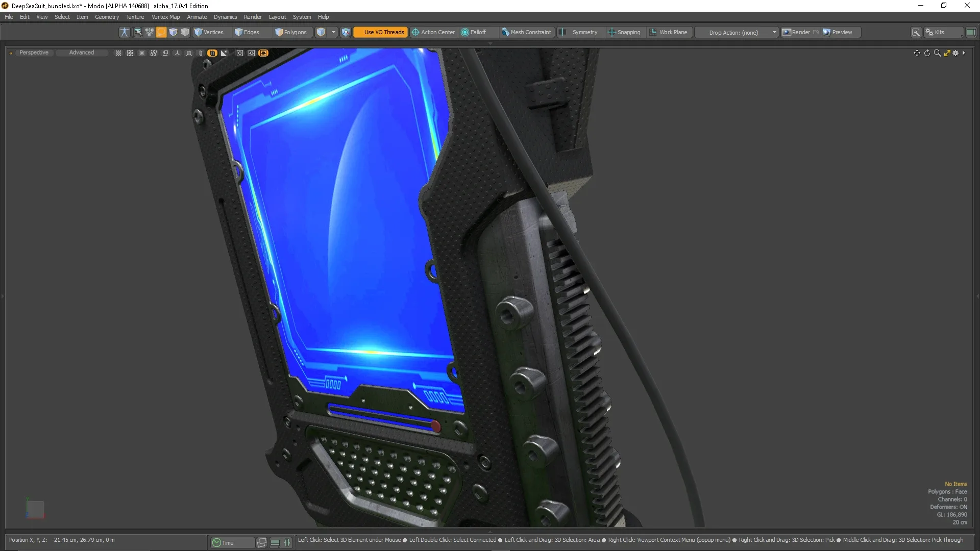Click the 'Deformers: ON' viewport text
The height and width of the screenshot is (551, 980).
[948, 507]
